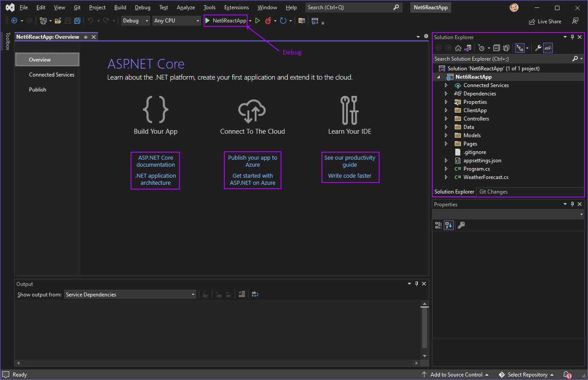Open Publish your app to Azure link
Image resolution: width=588 pixels, height=380 pixels.
[253, 161]
